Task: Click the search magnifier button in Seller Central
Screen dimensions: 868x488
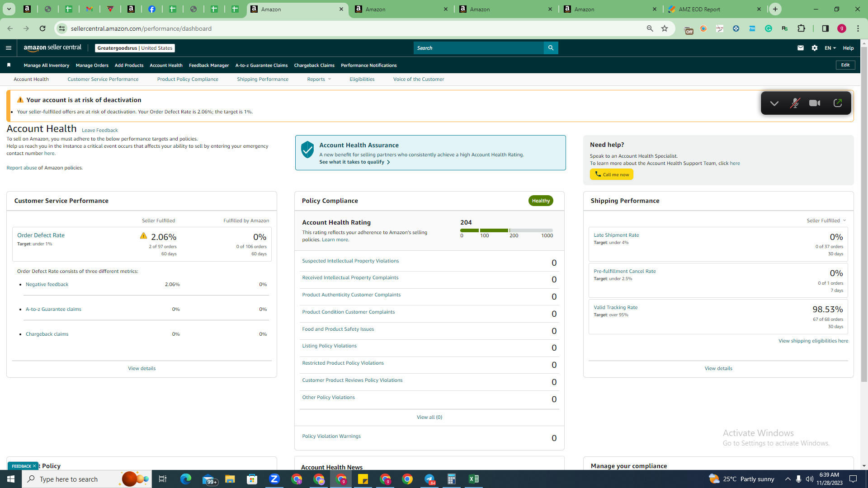Action: [x=551, y=48]
